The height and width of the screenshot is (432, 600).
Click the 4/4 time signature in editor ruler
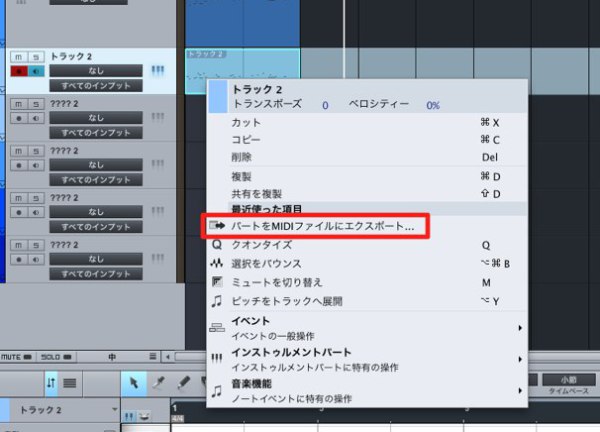point(178,419)
